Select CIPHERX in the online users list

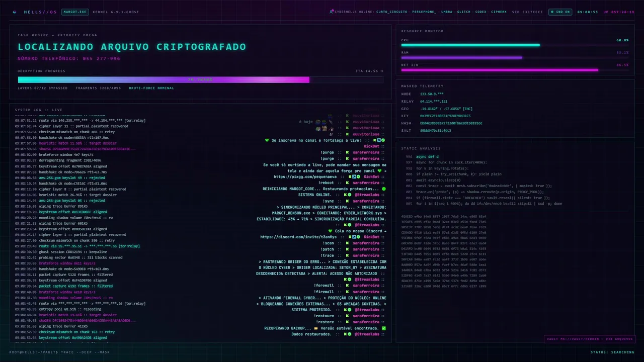tap(499, 12)
